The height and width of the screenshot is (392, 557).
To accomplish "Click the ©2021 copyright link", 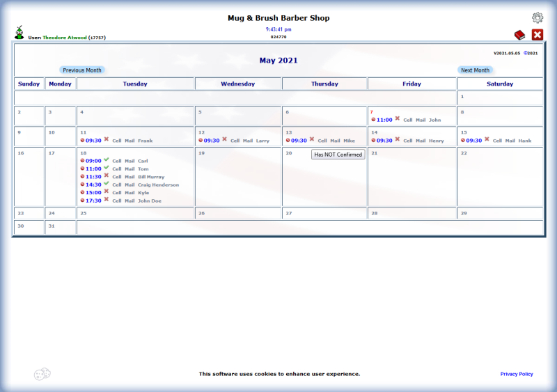I will [x=531, y=54].
